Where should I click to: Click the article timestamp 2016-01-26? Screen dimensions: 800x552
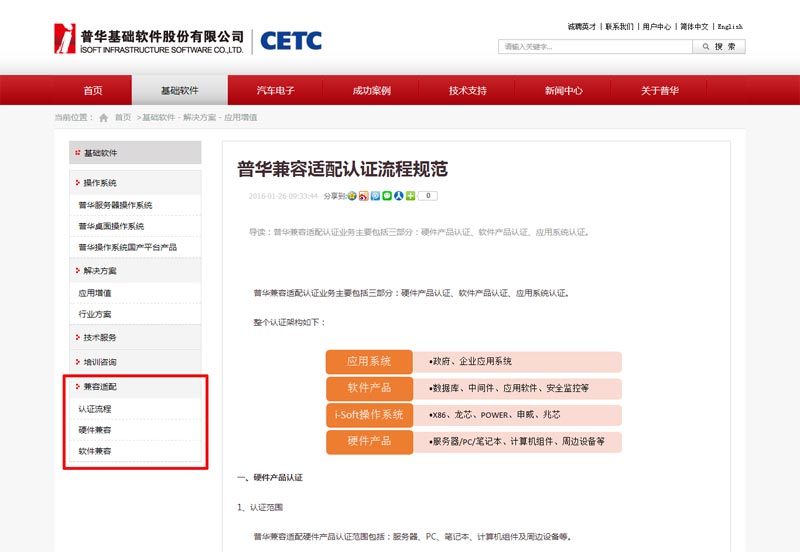coord(283,196)
